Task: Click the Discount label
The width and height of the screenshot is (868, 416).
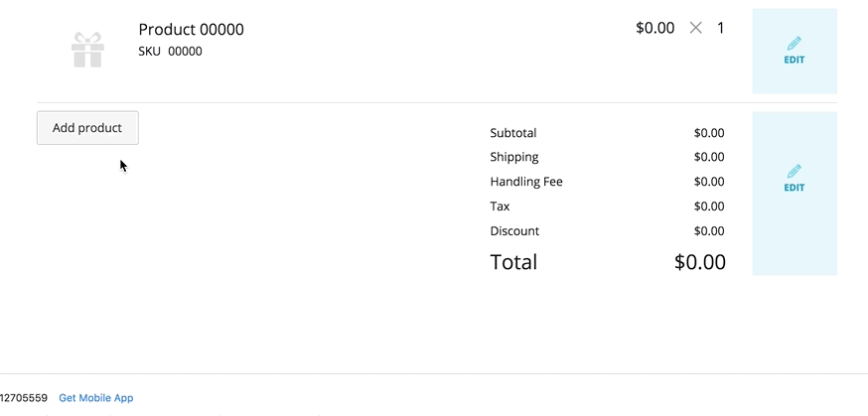Action: coord(514,231)
